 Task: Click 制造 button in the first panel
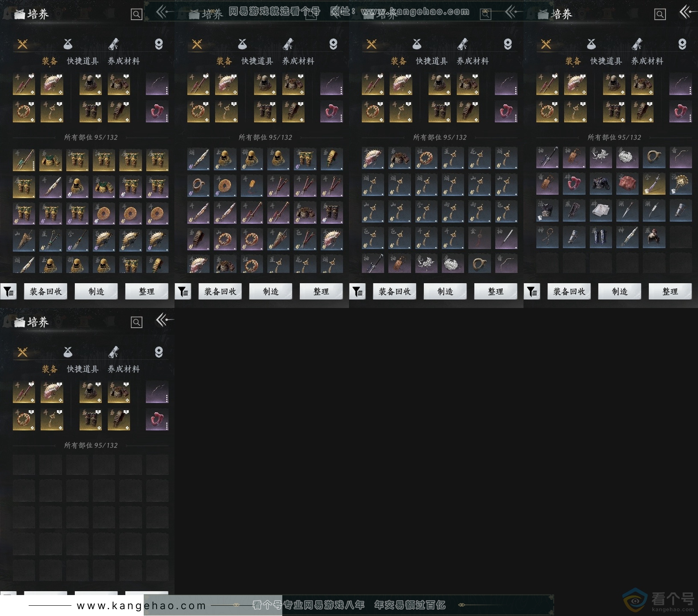click(x=96, y=291)
